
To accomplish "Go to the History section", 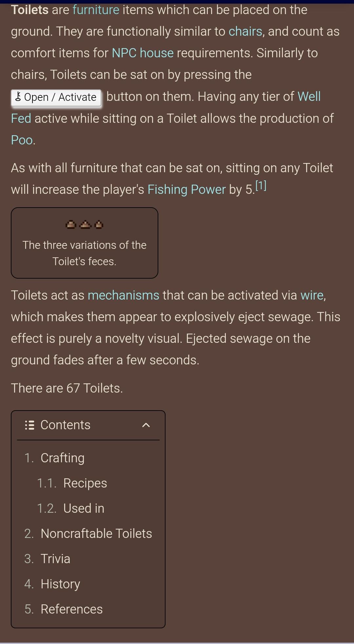I will pos(60,584).
